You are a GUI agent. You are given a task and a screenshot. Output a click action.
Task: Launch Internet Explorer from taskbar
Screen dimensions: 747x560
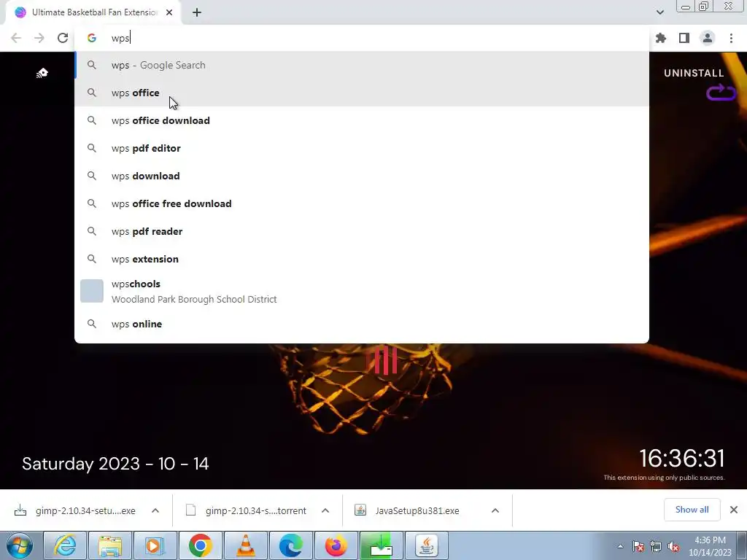tap(65, 545)
